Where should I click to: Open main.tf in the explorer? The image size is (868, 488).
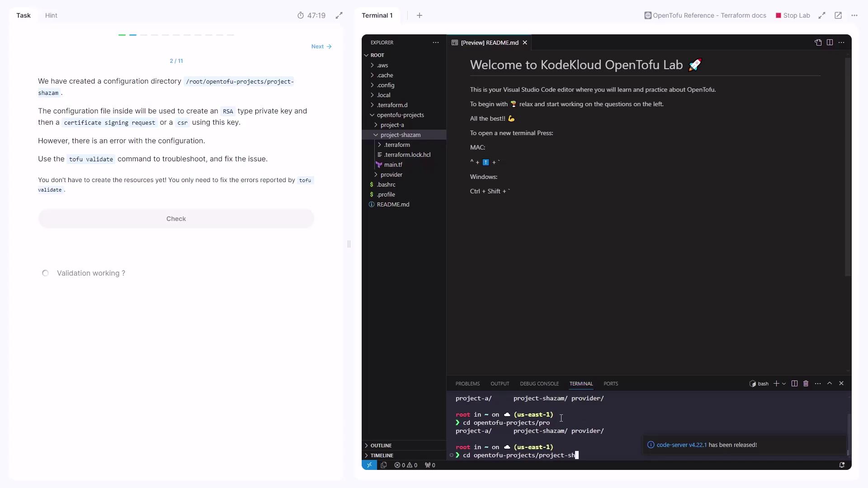pyautogui.click(x=393, y=164)
